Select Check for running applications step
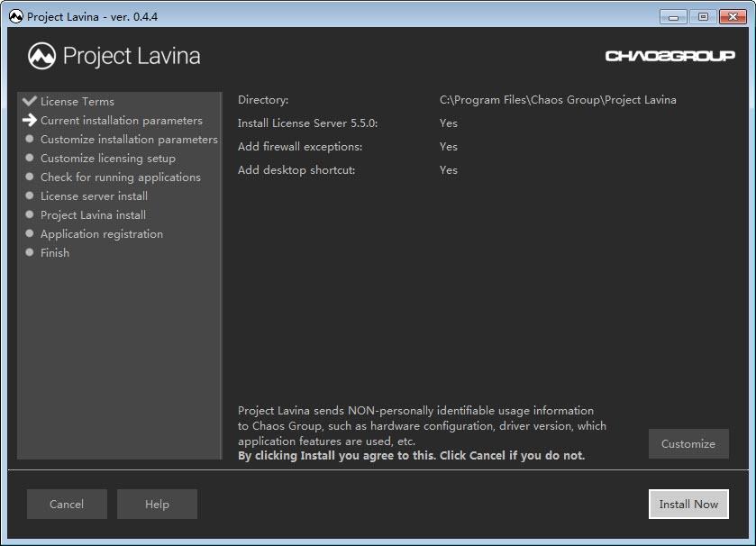Image resolution: width=756 pixels, height=546 pixels. click(121, 177)
